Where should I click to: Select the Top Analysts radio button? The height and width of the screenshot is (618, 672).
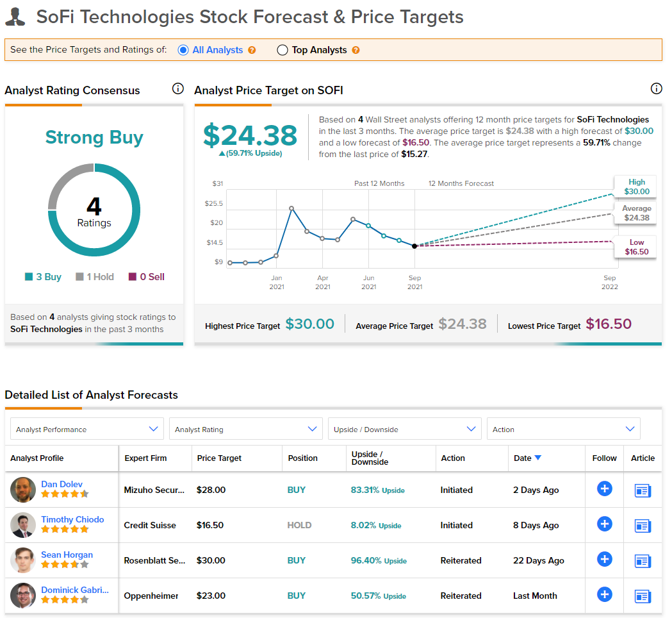283,50
